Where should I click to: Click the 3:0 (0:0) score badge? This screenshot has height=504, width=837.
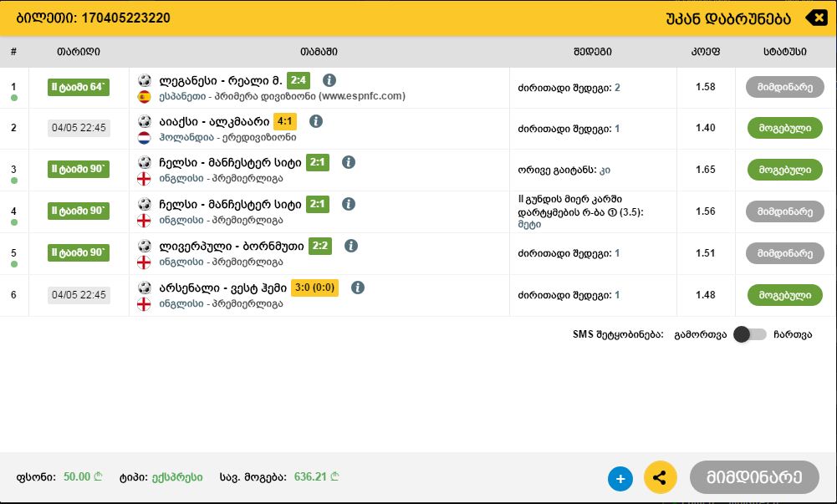[x=314, y=288]
